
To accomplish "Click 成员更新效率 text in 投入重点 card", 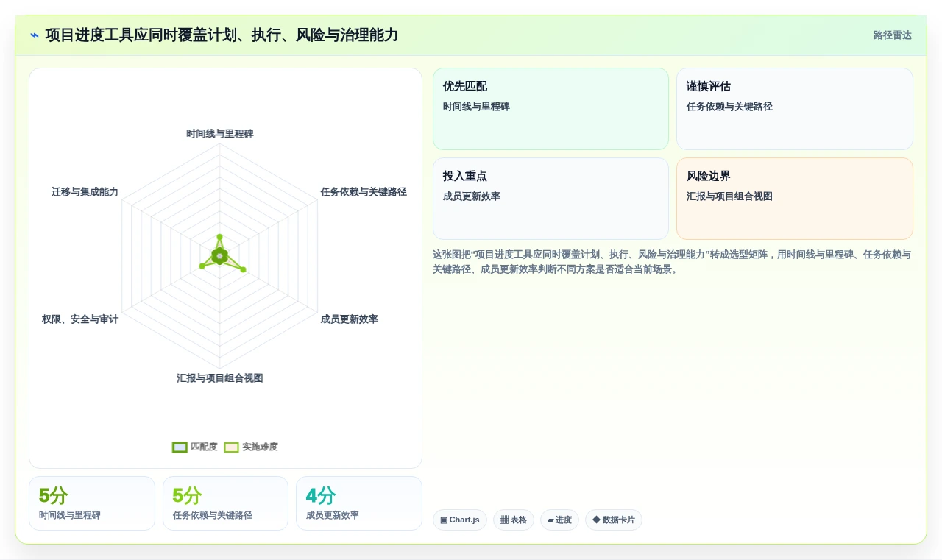I will tap(472, 196).
